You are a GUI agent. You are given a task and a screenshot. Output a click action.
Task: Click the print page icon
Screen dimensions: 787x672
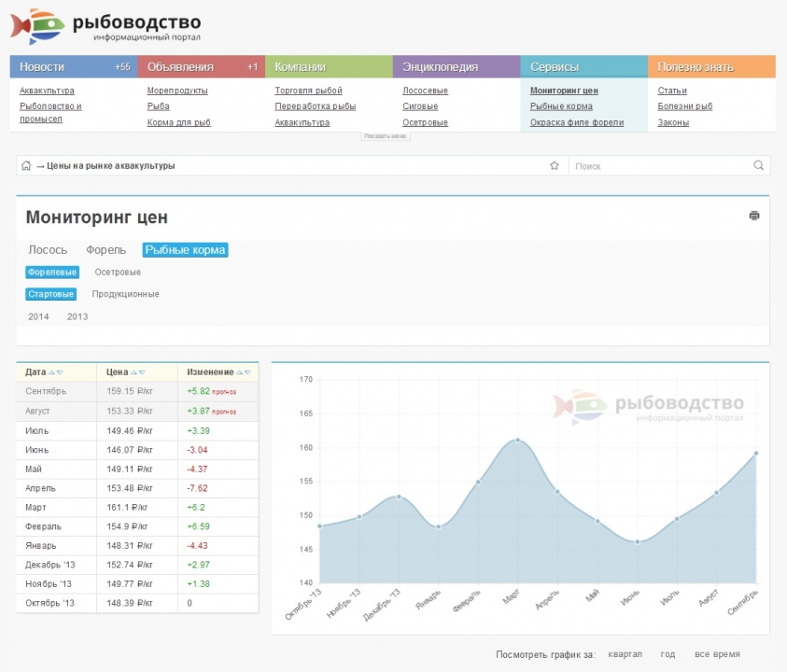(x=754, y=216)
